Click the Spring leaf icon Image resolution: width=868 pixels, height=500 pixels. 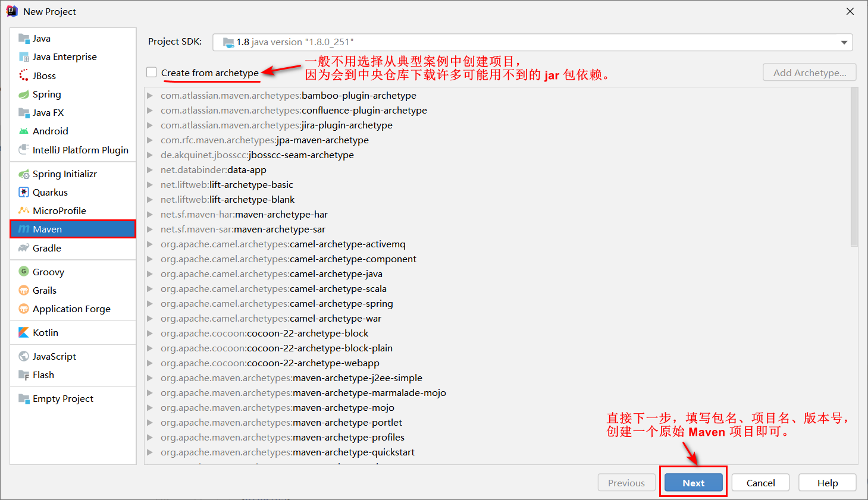pos(24,94)
